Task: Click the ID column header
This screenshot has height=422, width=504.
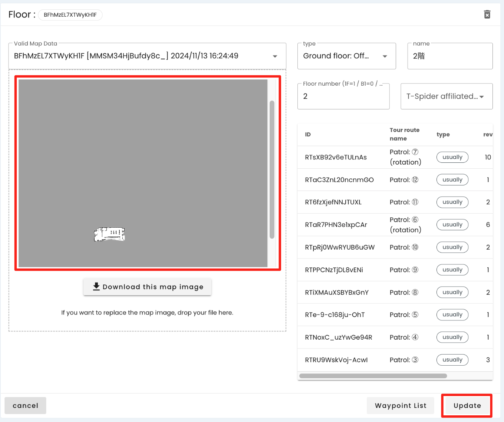Action: pyautogui.click(x=308, y=135)
